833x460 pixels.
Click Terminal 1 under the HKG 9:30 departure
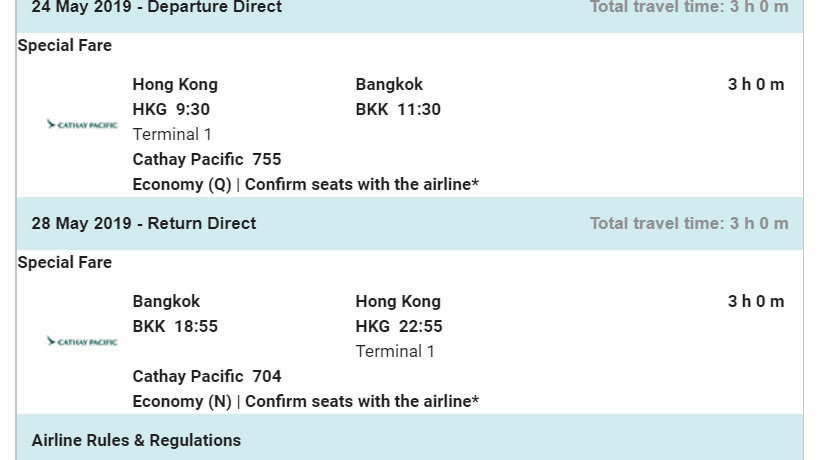[x=172, y=135]
